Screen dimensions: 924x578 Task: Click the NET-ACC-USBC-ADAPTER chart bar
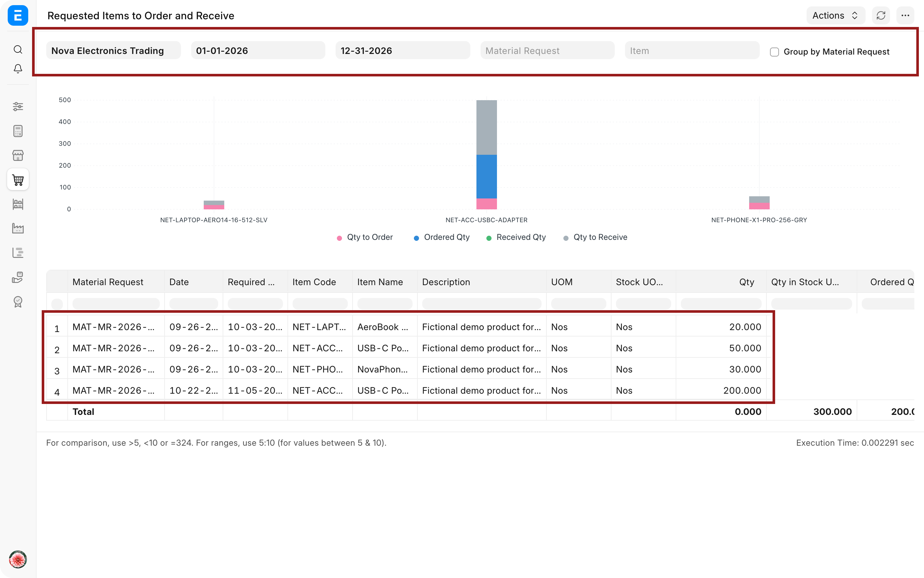pos(486,154)
